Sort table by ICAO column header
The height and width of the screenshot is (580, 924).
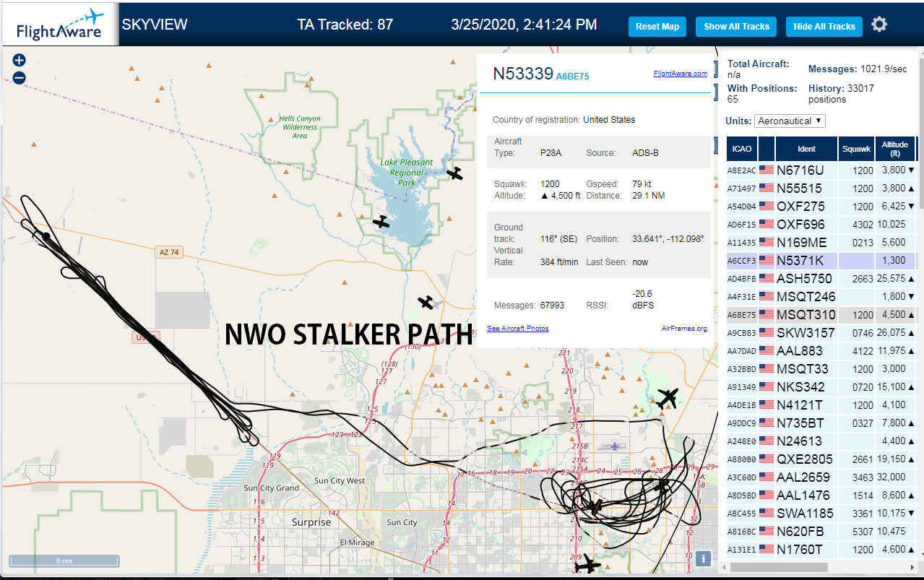pos(741,149)
